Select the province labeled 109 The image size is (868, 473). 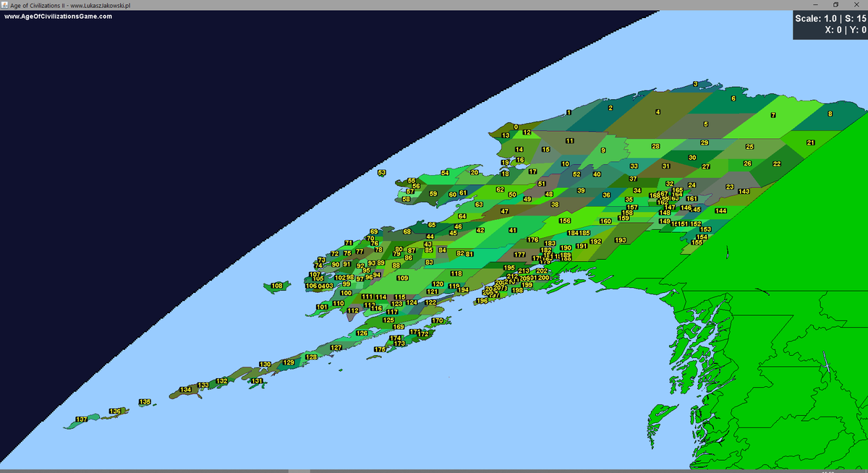[x=402, y=278]
